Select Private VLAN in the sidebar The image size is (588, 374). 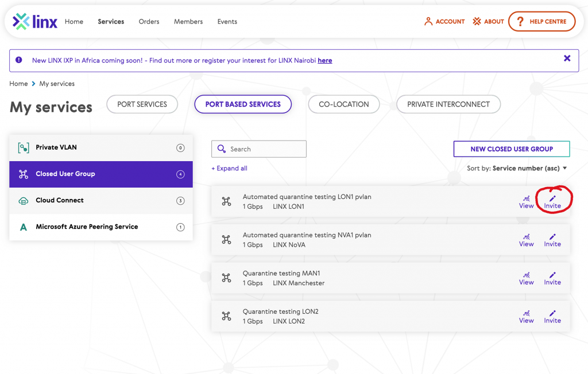[101, 147]
